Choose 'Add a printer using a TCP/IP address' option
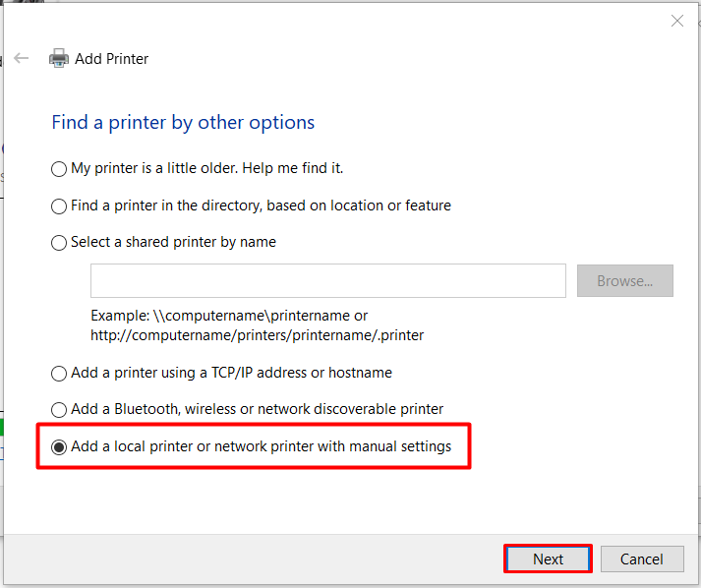 pos(59,374)
